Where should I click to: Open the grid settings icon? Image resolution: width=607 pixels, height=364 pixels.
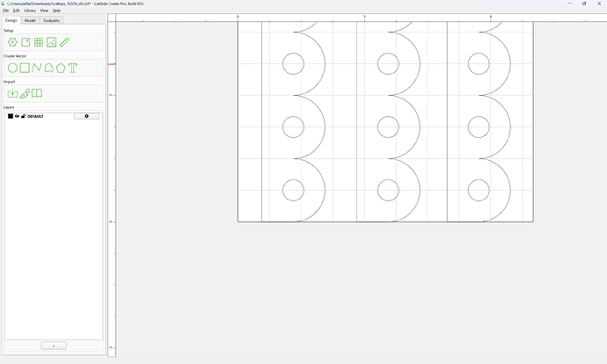click(x=39, y=42)
